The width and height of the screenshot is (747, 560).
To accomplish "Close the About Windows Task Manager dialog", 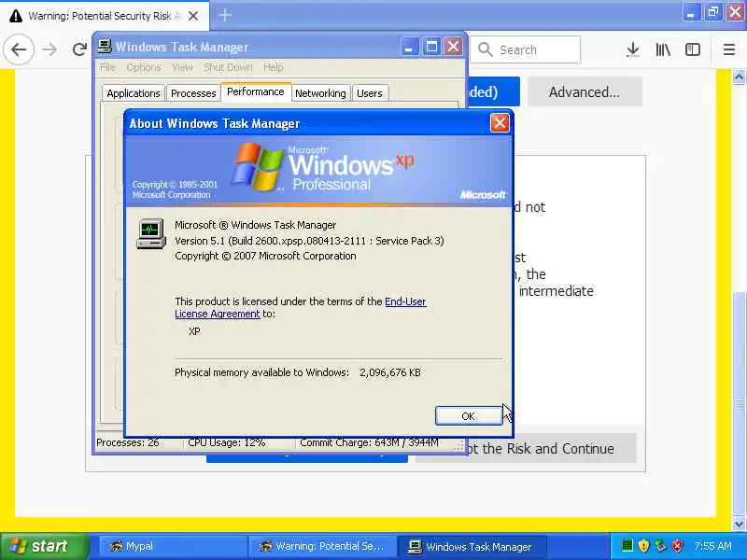I will (500, 123).
